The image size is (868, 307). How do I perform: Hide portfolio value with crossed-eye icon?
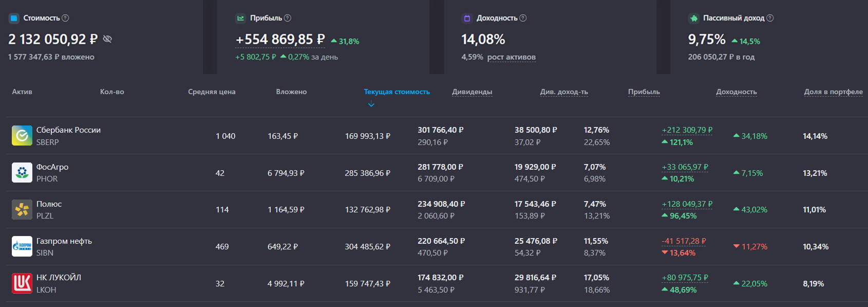point(107,39)
